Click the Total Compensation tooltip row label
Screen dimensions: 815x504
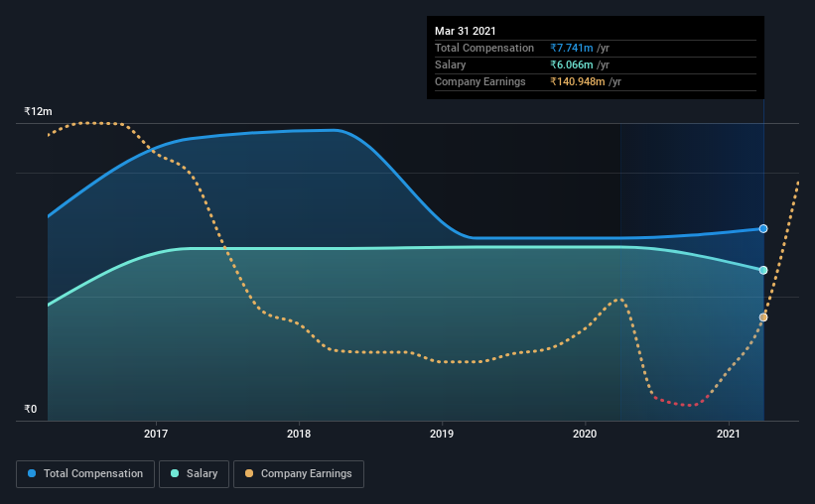484,48
